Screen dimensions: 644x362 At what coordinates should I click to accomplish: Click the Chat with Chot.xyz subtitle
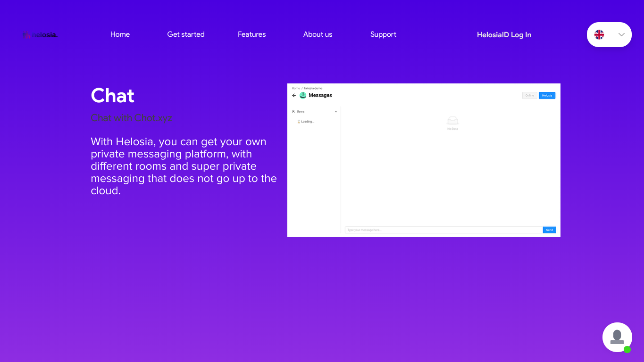click(x=131, y=118)
